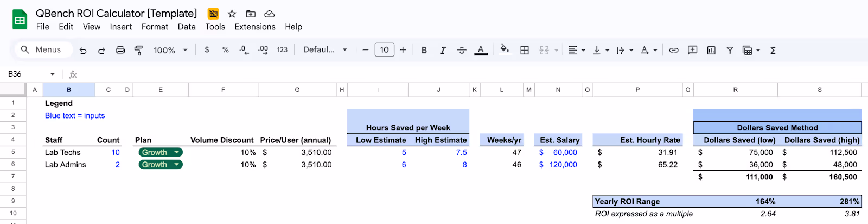Toggle bold formatting
This screenshot has width=868, height=224.
(x=424, y=50)
